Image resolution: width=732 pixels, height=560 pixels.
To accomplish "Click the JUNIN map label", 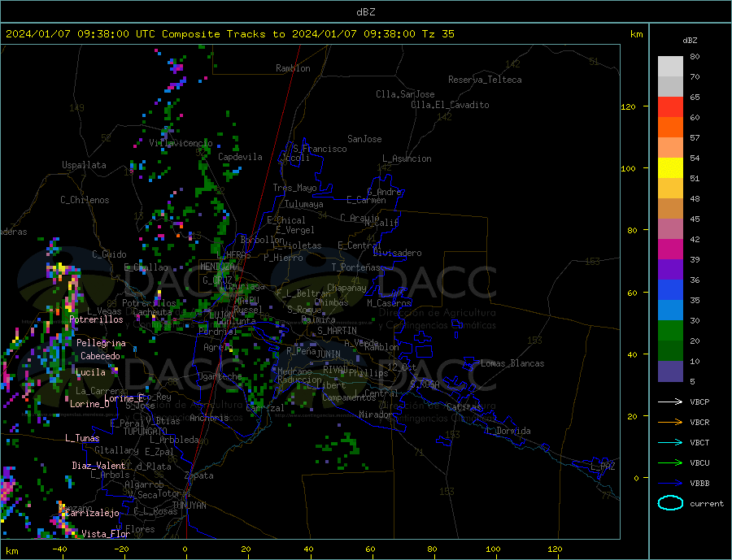I will pyautogui.click(x=329, y=354).
